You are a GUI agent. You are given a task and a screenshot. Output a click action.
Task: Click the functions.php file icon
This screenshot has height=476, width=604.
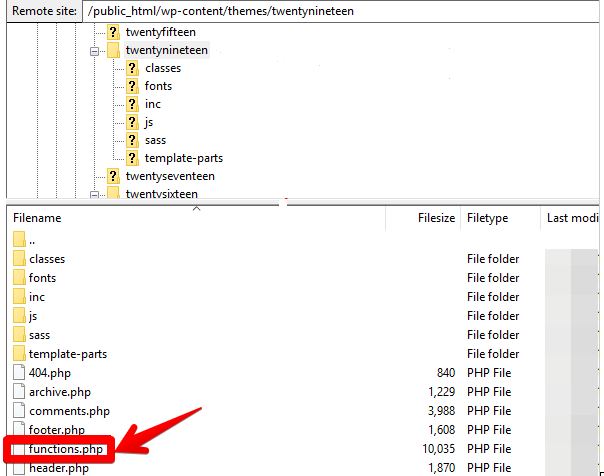[x=20, y=449]
